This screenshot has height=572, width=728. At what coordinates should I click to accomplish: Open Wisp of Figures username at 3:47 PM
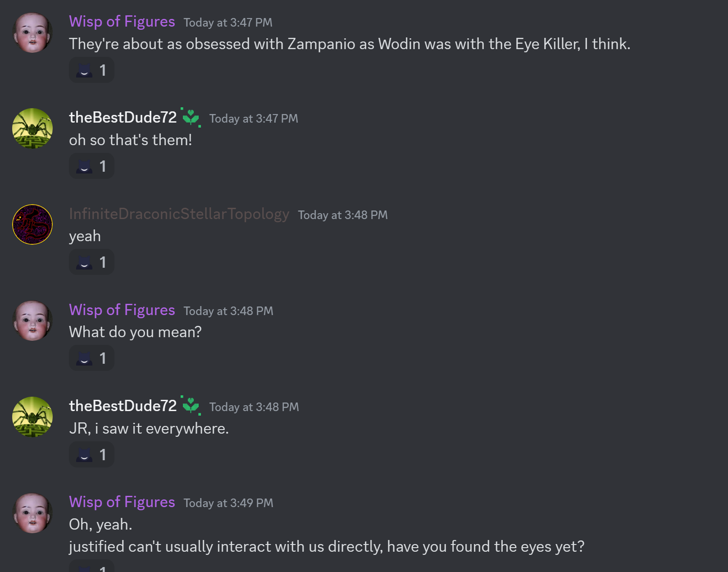(122, 22)
